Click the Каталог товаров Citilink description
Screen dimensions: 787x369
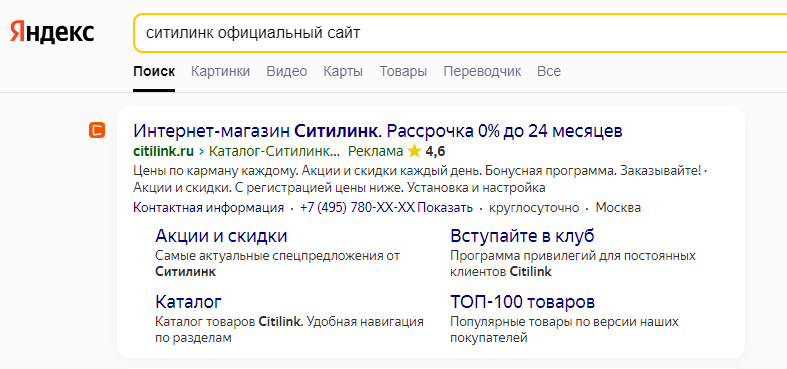(290, 329)
